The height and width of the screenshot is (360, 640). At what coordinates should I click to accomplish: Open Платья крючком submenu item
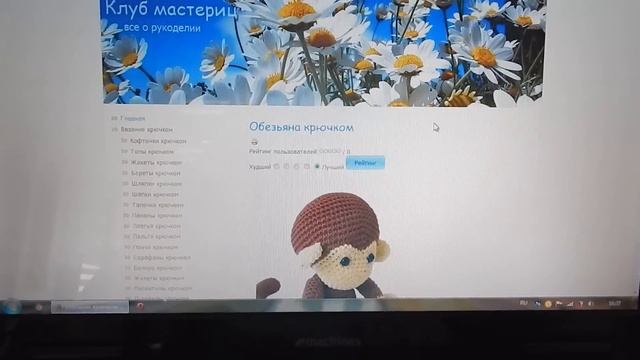coord(156,226)
